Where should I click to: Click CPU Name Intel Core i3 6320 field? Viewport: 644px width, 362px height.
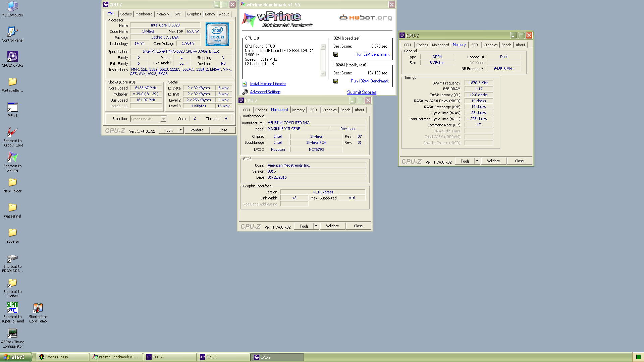point(165,25)
